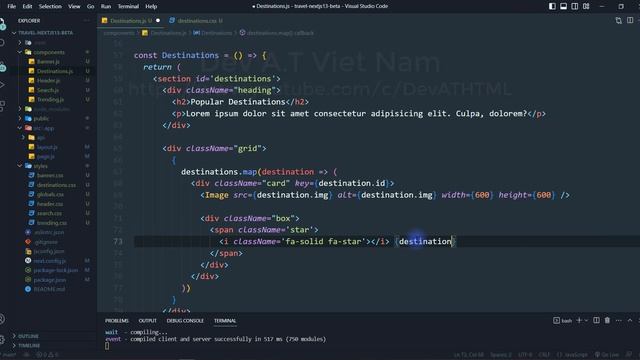The image size is (640, 360).
Task: Open the Go menu
Action: tap(91, 6)
